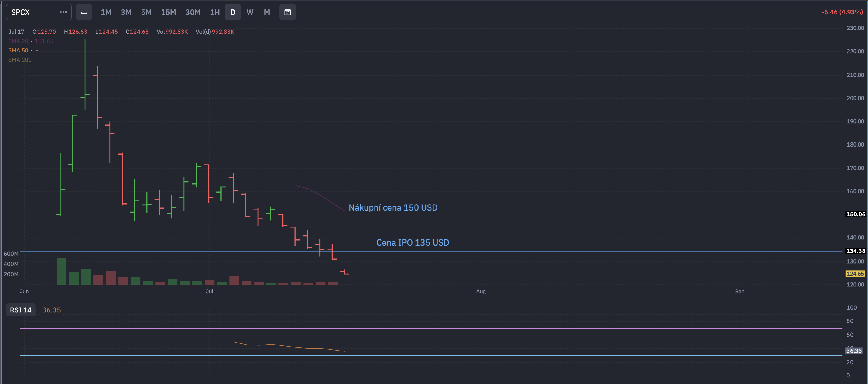Switch to the 3M timeframe
Screen dimensions: 868x384
(126, 12)
